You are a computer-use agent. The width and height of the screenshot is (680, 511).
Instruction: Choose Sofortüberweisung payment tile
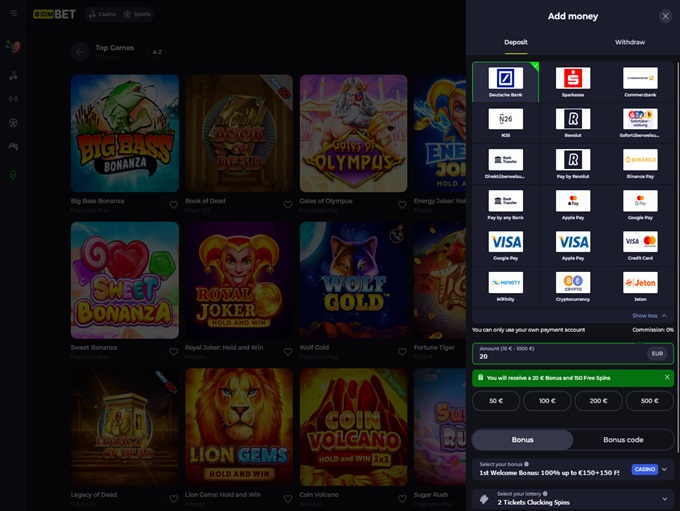pos(640,123)
